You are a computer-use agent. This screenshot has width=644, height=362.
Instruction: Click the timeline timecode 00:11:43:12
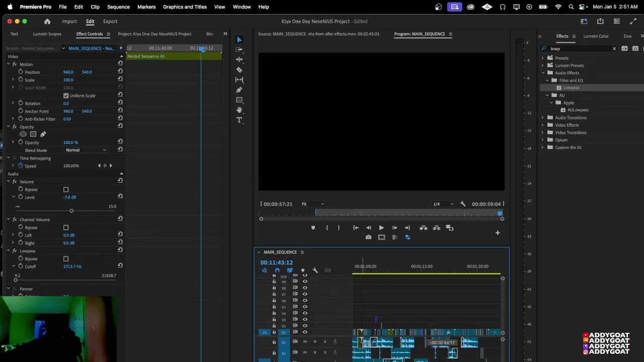pos(276,262)
